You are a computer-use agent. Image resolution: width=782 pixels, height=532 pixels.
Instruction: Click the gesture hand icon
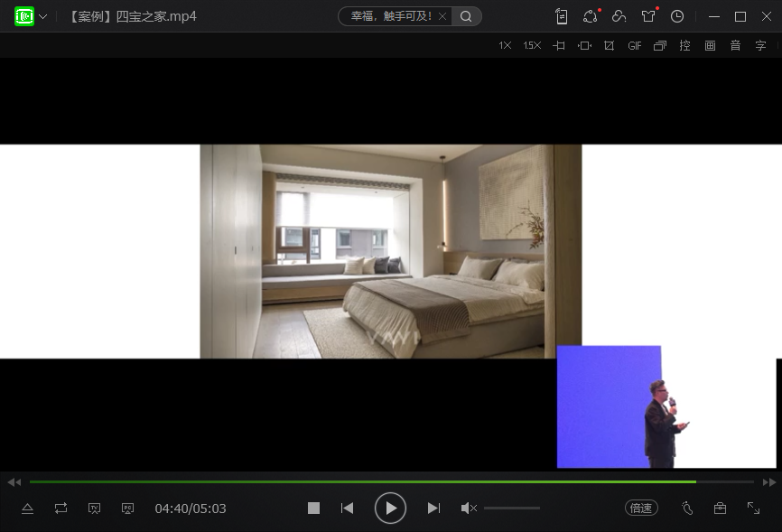click(687, 508)
